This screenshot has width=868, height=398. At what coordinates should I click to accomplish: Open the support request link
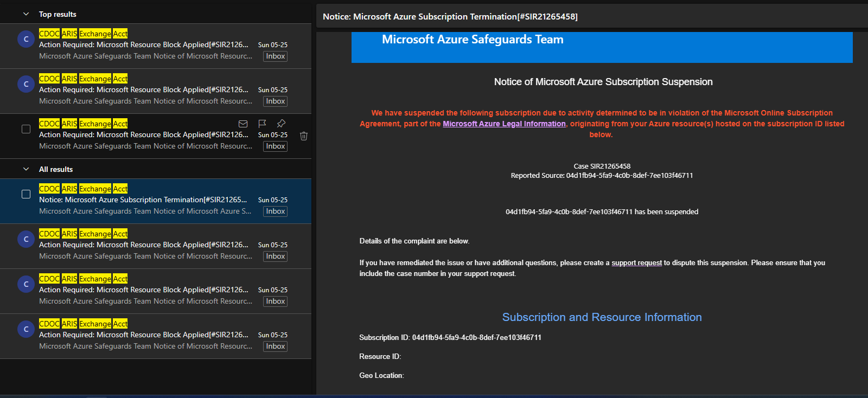point(636,262)
